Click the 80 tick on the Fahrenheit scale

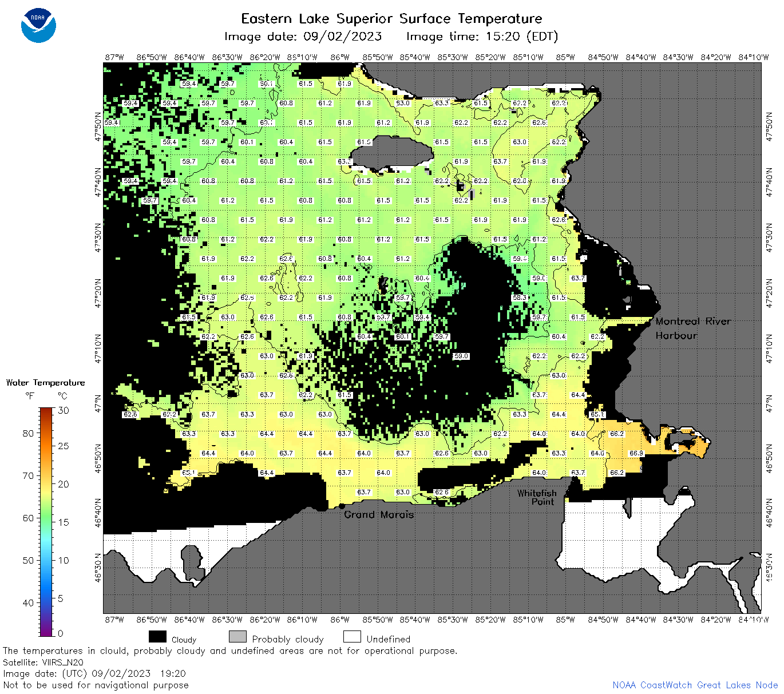[28, 433]
